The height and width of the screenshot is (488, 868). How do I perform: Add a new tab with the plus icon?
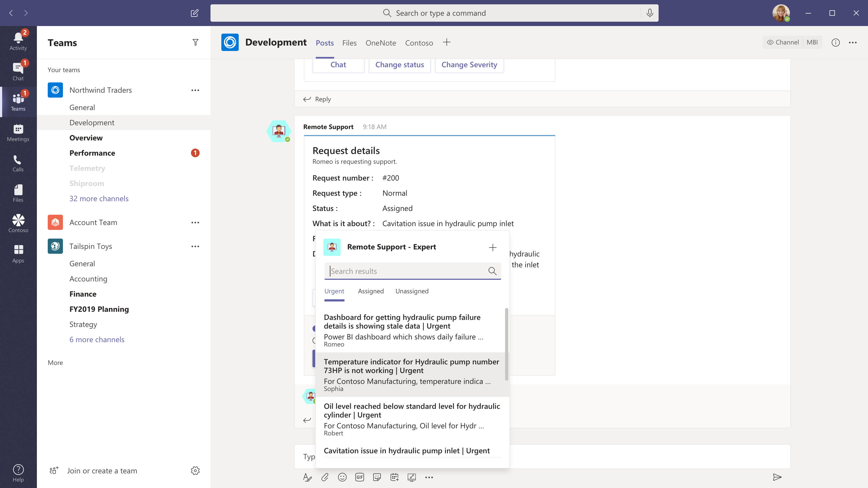tap(446, 43)
